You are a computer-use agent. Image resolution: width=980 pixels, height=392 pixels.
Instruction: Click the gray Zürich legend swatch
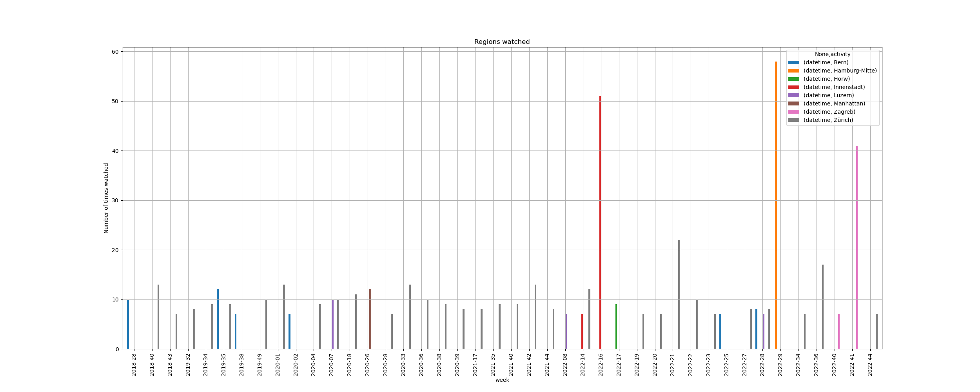click(x=793, y=120)
